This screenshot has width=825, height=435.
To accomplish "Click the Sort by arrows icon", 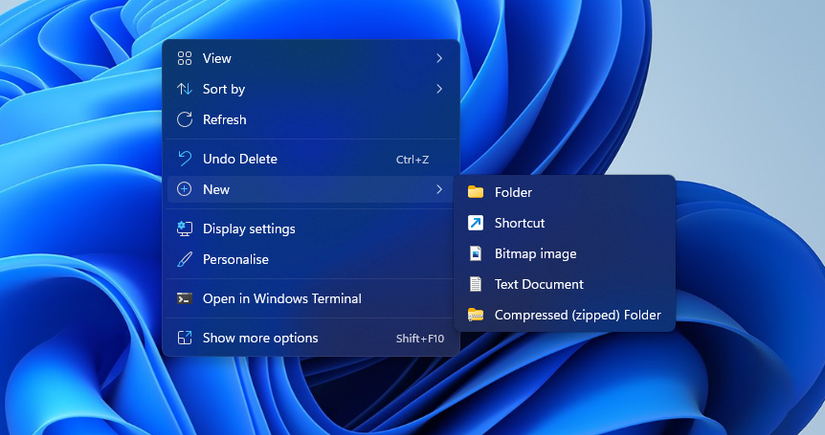I will [x=185, y=89].
